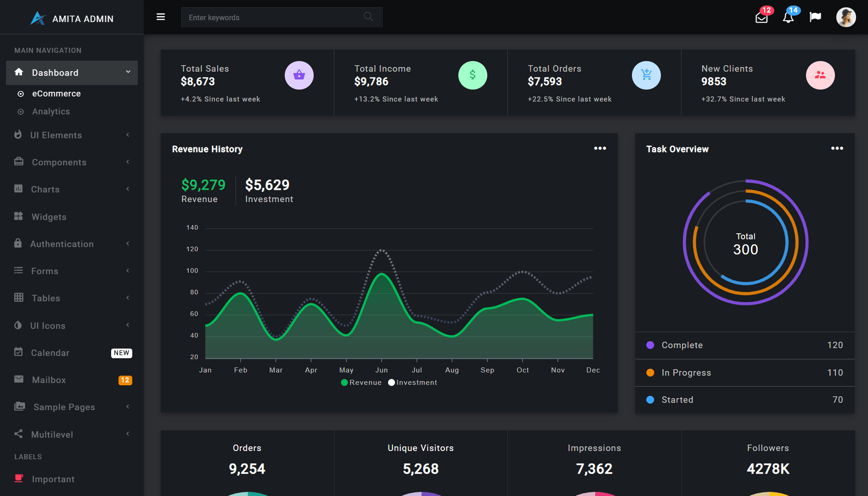Viewport: 868px width, 496px height.
Task: Click the Followers 4278K stat
Action: [x=768, y=460]
